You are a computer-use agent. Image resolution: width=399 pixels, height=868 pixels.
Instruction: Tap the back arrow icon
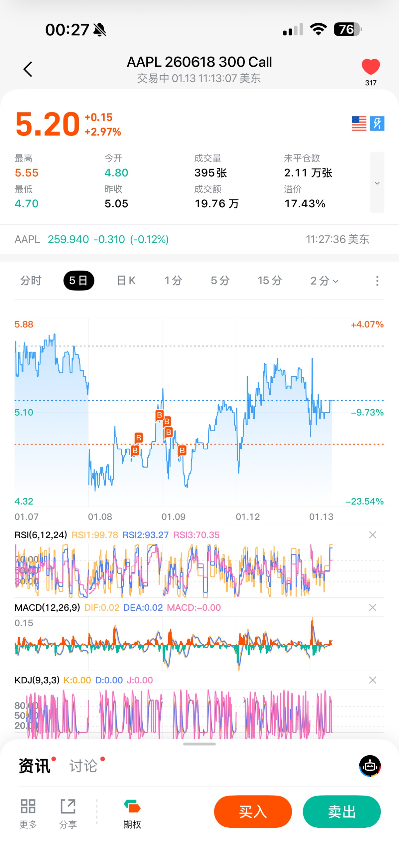(x=28, y=70)
